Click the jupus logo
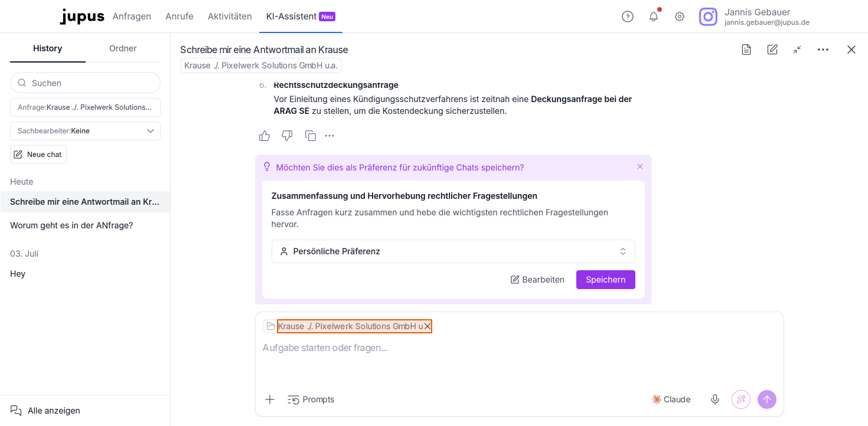The width and height of the screenshot is (868, 426). click(x=82, y=17)
